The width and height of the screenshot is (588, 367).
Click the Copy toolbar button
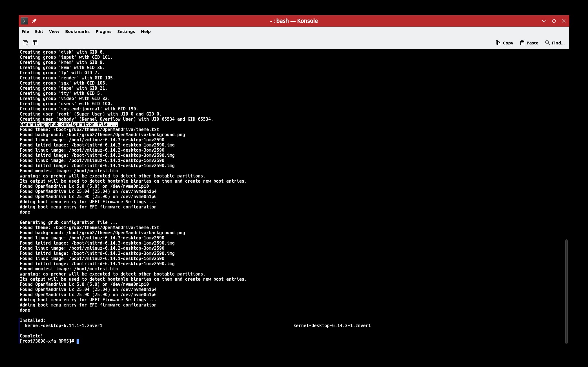[505, 43]
